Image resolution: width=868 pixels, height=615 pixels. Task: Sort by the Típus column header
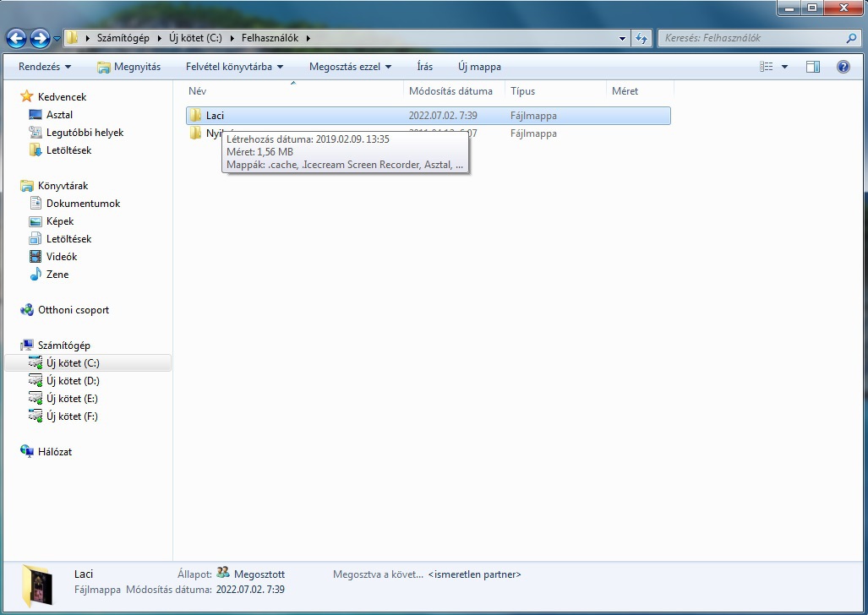[555, 90]
